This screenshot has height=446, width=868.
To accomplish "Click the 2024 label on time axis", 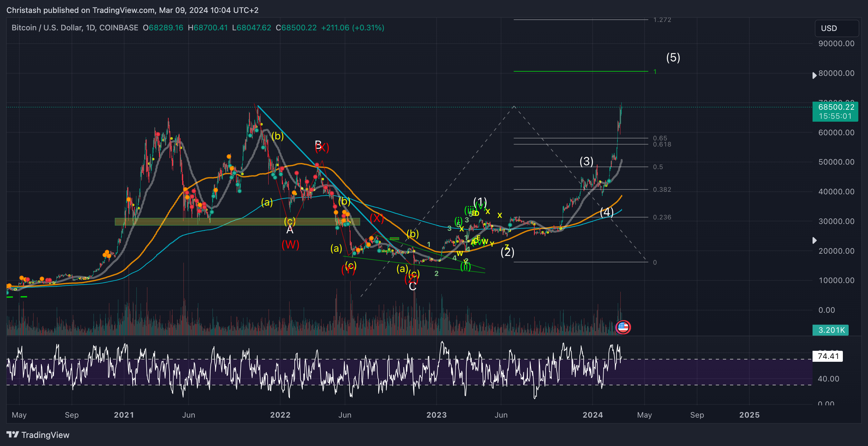I will pos(593,415).
